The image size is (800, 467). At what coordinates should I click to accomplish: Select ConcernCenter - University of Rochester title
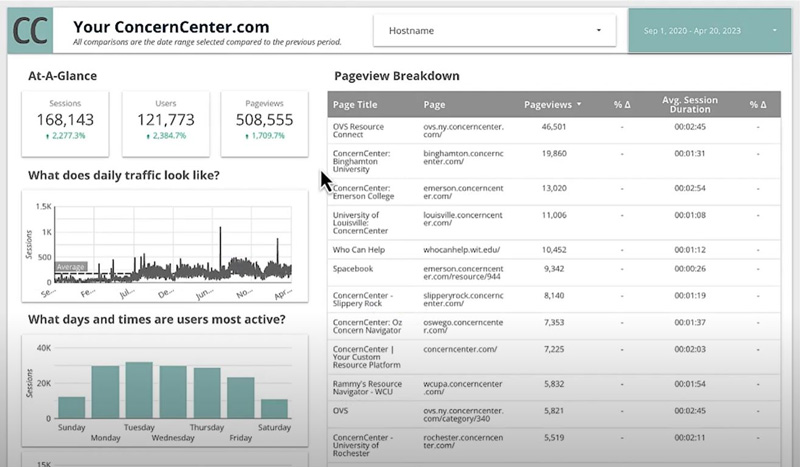click(363, 446)
